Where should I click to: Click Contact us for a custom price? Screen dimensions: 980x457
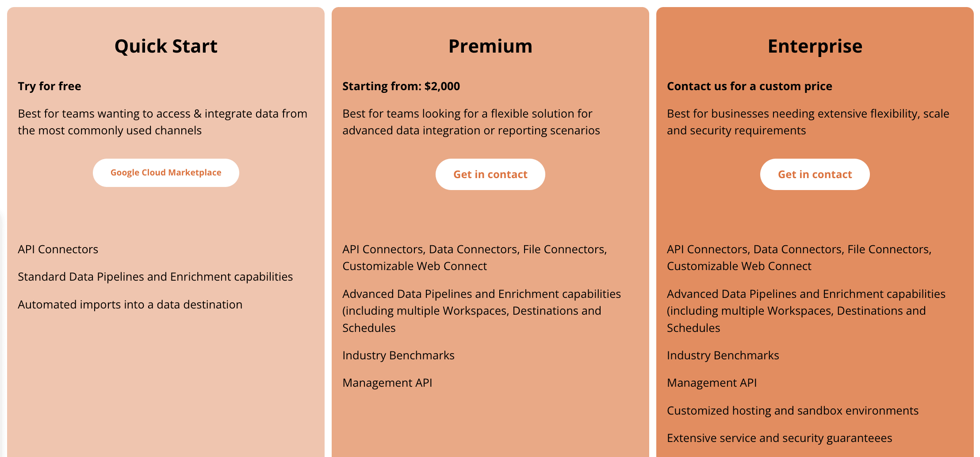pyautogui.click(x=750, y=86)
